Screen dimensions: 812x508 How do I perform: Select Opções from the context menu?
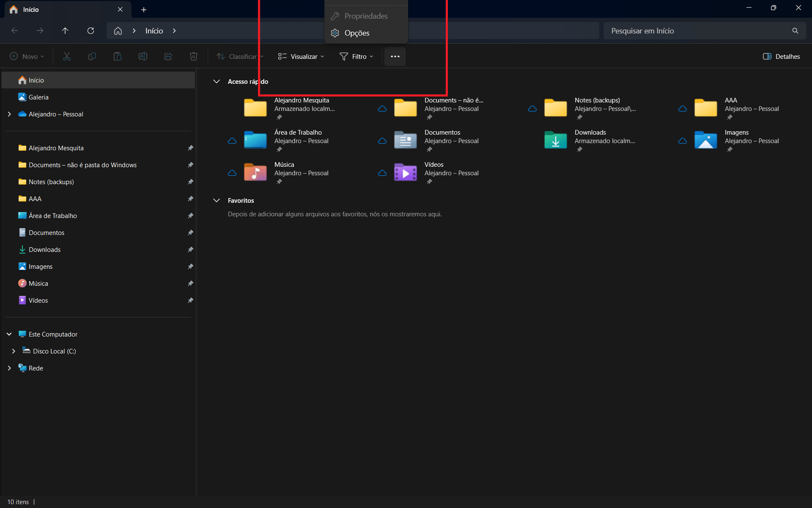tap(357, 33)
